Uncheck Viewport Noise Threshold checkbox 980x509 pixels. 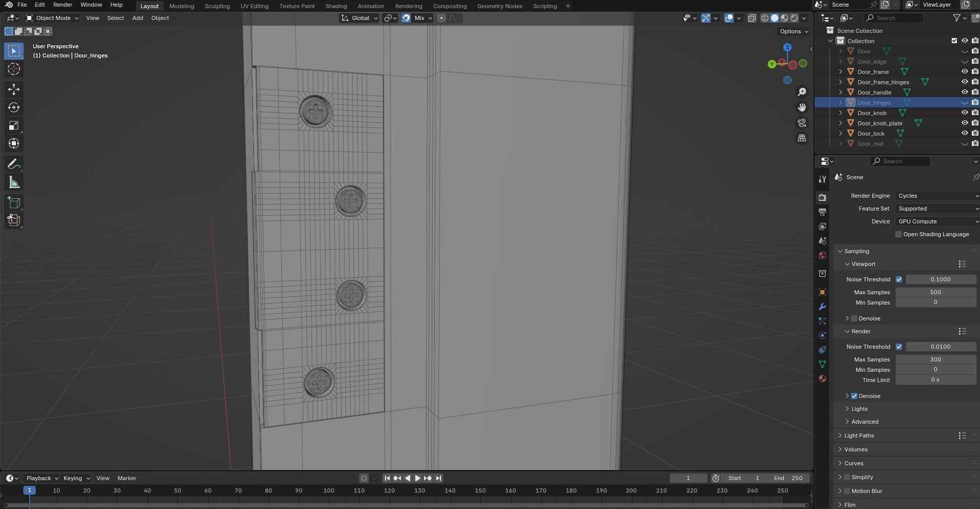click(x=899, y=279)
